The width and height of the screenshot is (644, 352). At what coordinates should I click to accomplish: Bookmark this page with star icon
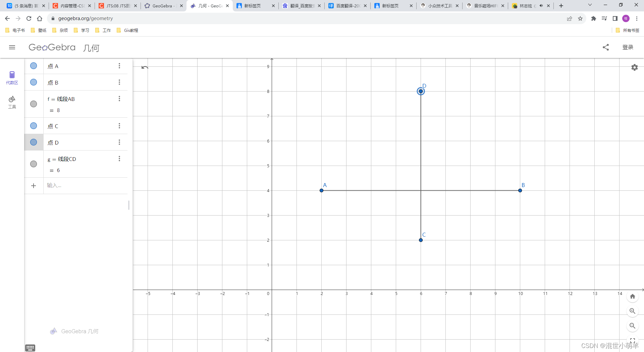(580, 18)
